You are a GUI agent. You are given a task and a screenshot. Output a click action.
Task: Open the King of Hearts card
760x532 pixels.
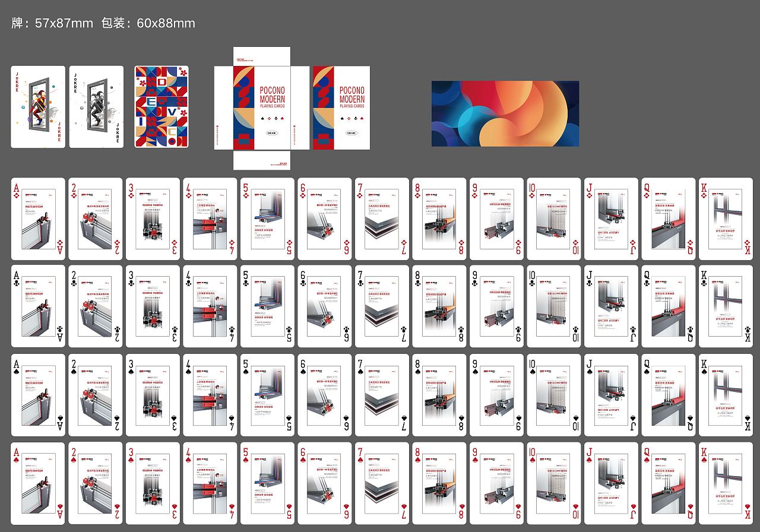(x=726, y=483)
